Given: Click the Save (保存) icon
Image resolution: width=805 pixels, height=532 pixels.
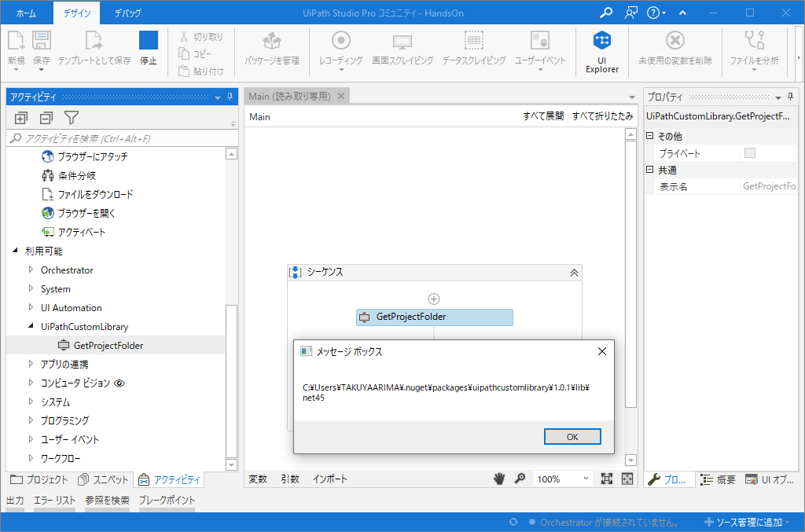Looking at the screenshot, I should [42, 41].
